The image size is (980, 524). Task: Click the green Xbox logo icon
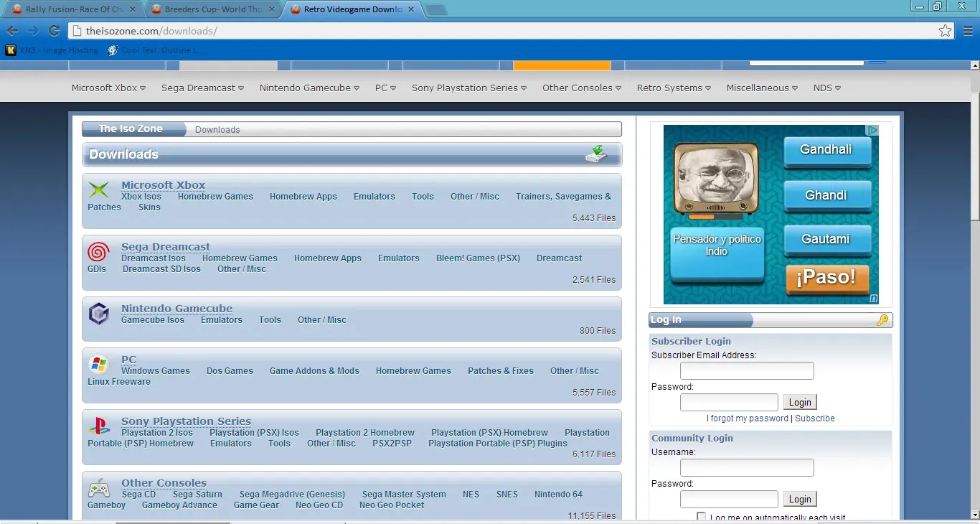[x=98, y=190]
